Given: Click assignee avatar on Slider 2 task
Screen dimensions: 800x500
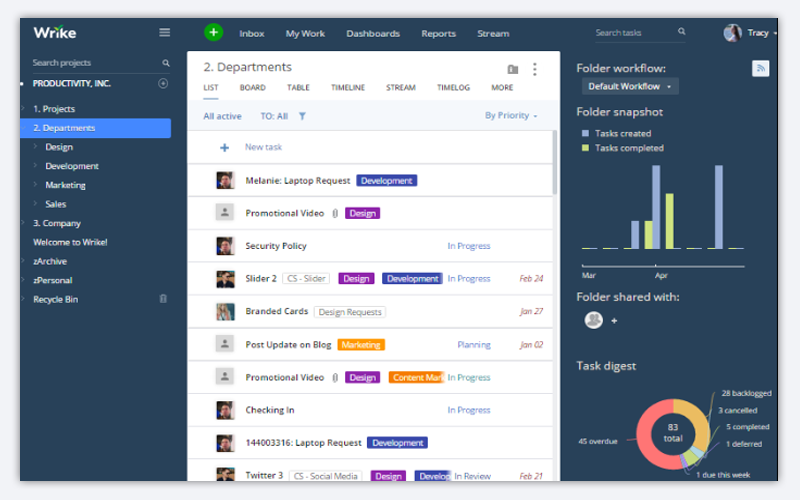Looking at the screenshot, I should (225, 279).
